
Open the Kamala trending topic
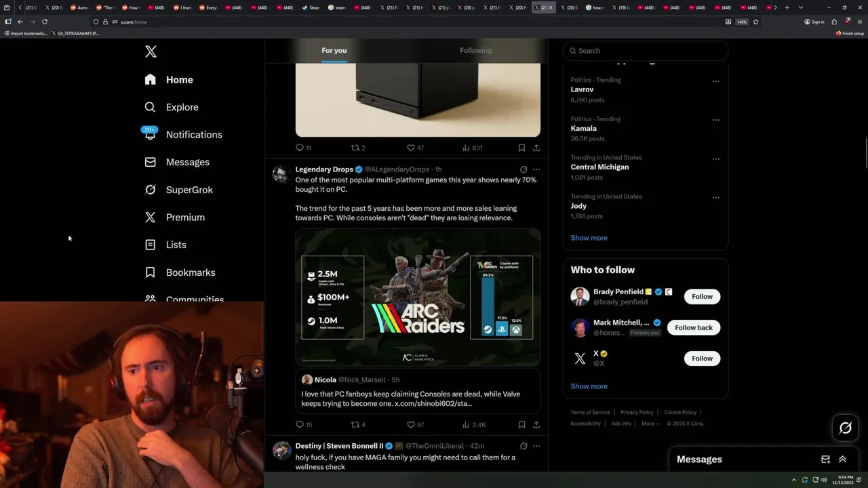pyautogui.click(x=584, y=128)
